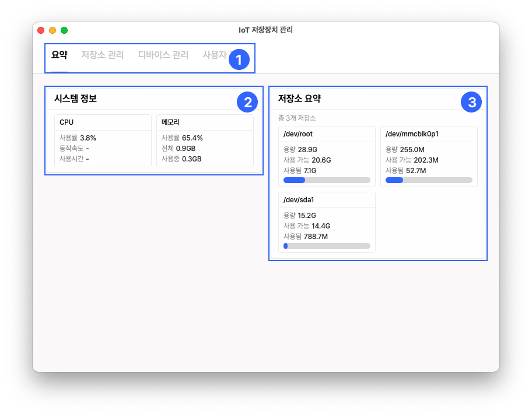Image resolution: width=532 pixels, height=415 pixels.
Task: Click the 메모리 card title
Action: coord(170,122)
